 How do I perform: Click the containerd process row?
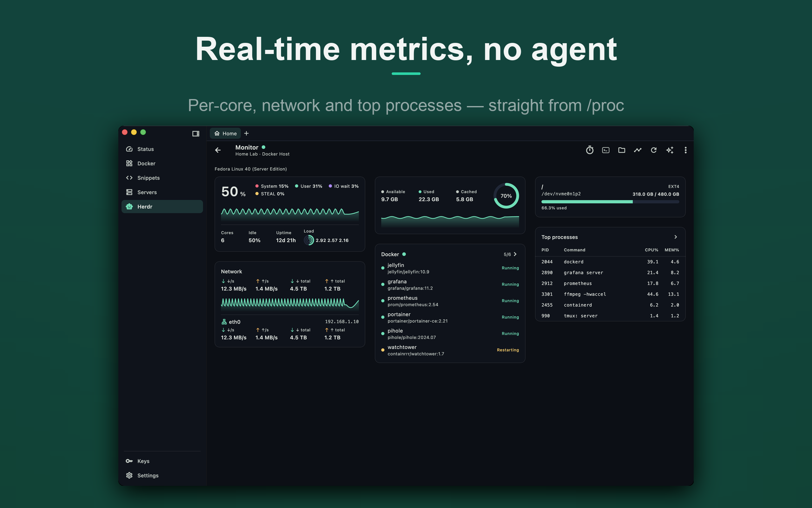tap(610, 305)
